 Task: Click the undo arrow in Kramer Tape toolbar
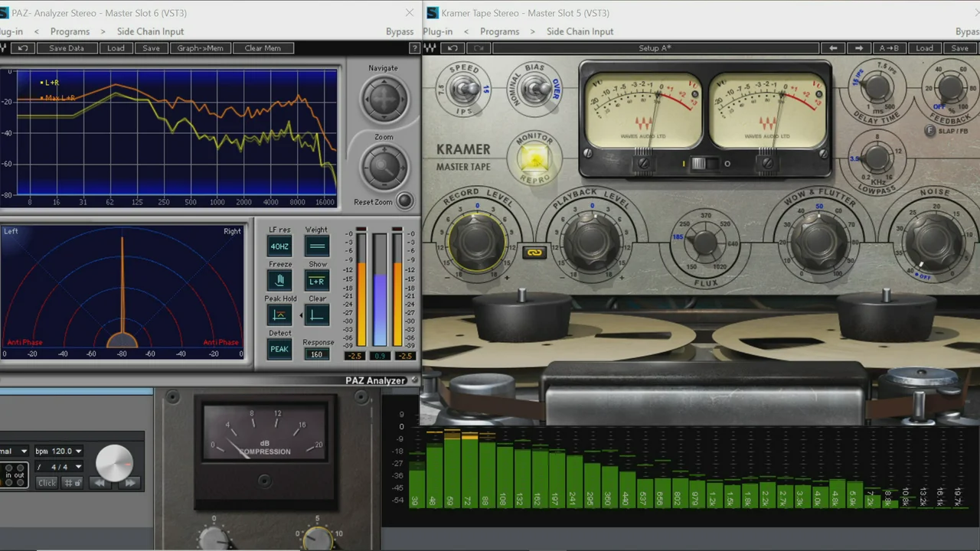coord(453,48)
